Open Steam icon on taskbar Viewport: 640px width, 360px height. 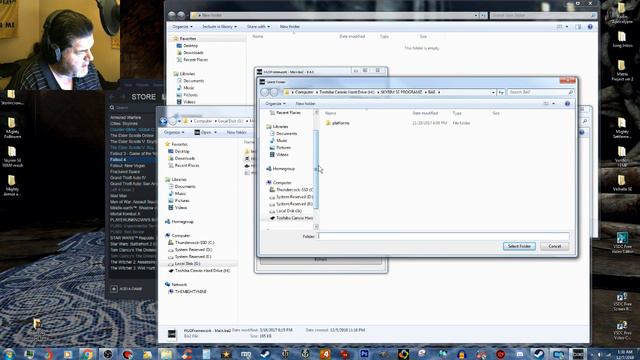264,354
